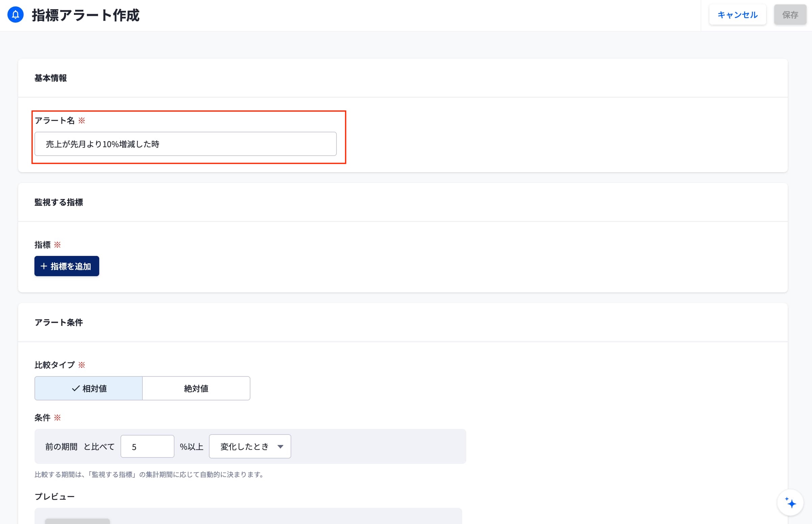Click the 監視する指標 section heading

59,202
